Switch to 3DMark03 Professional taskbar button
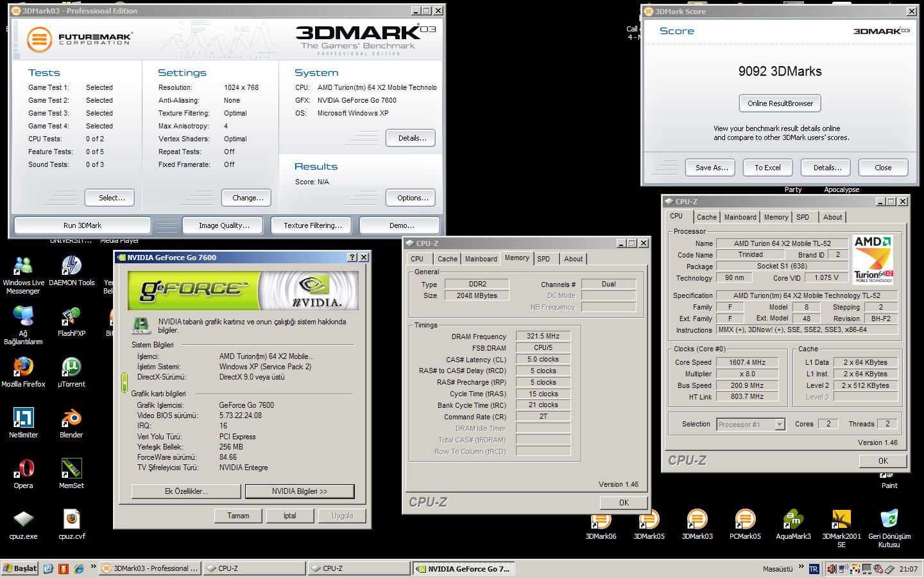 click(150, 568)
